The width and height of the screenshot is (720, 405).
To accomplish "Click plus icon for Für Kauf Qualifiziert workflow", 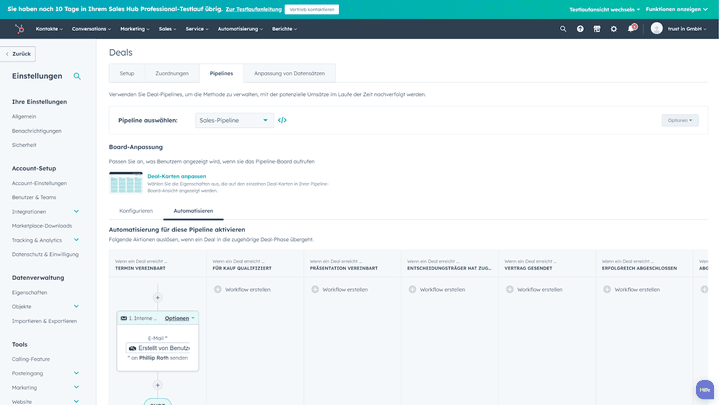I will [218, 289].
